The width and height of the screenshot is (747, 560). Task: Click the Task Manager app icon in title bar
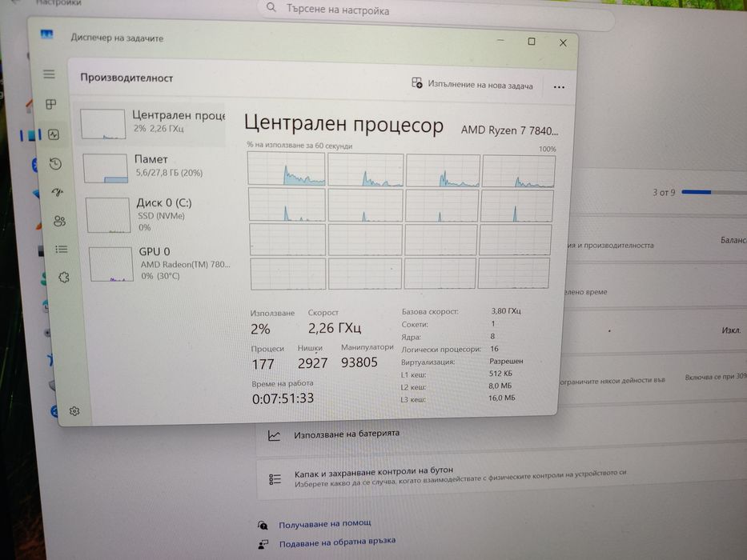point(46,34)
